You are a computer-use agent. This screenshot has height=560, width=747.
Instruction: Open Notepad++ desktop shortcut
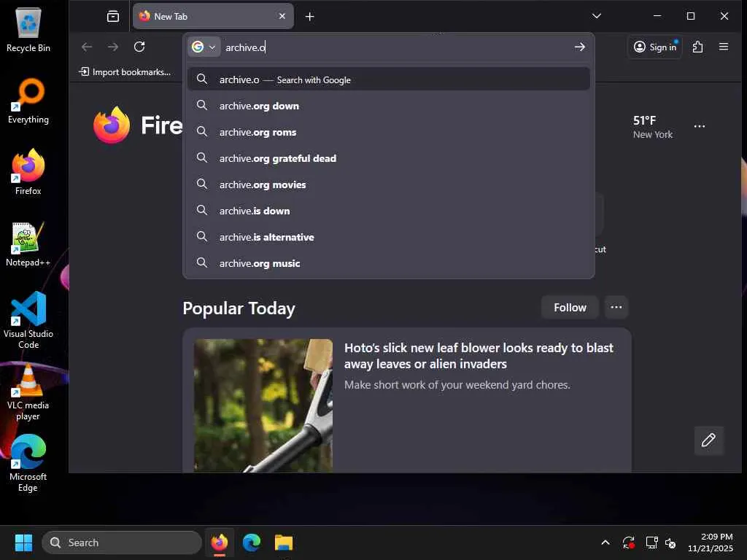click(28, 244)
